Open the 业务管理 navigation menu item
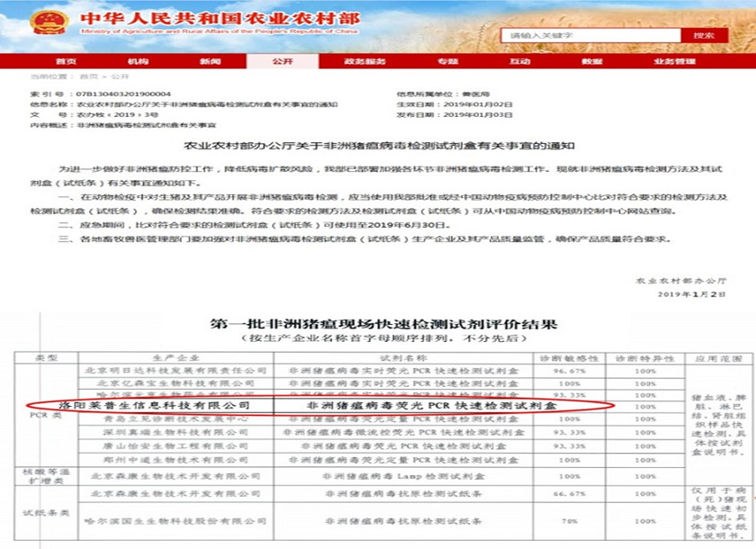This screenshot has width=756, height=549. pos(674,61)
